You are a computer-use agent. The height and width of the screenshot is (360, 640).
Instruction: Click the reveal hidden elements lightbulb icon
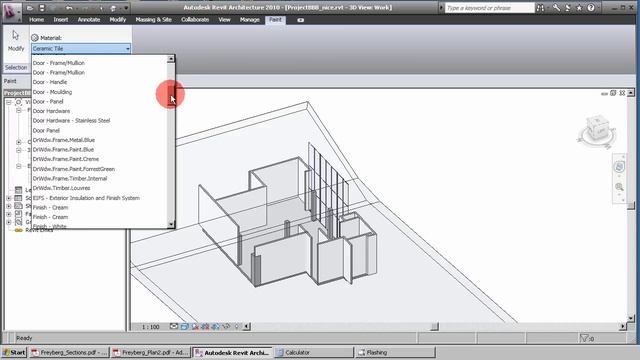(236, 327)
